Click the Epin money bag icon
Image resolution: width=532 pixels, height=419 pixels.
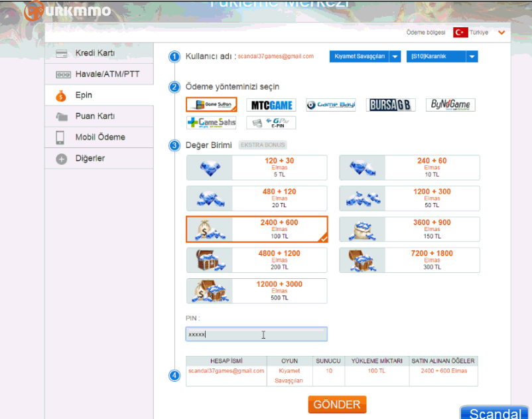point(61,96)
